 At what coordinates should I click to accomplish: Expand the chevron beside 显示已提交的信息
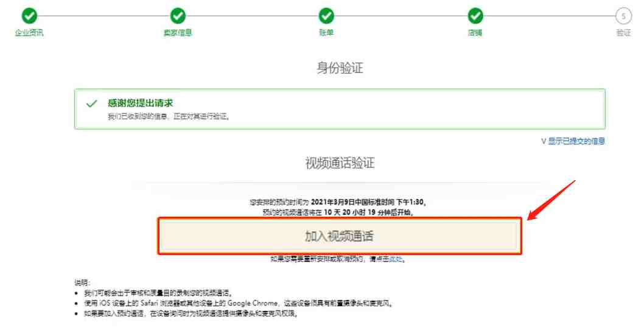point(544,141)
